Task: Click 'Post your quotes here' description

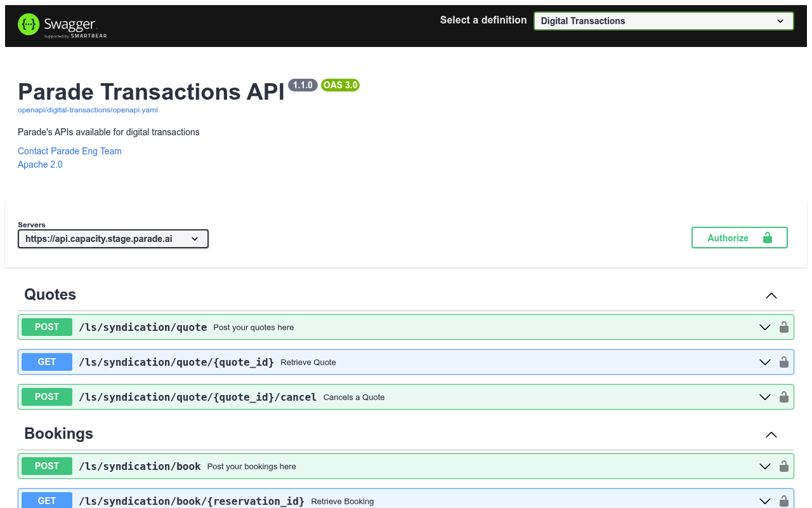Action: 254,328
